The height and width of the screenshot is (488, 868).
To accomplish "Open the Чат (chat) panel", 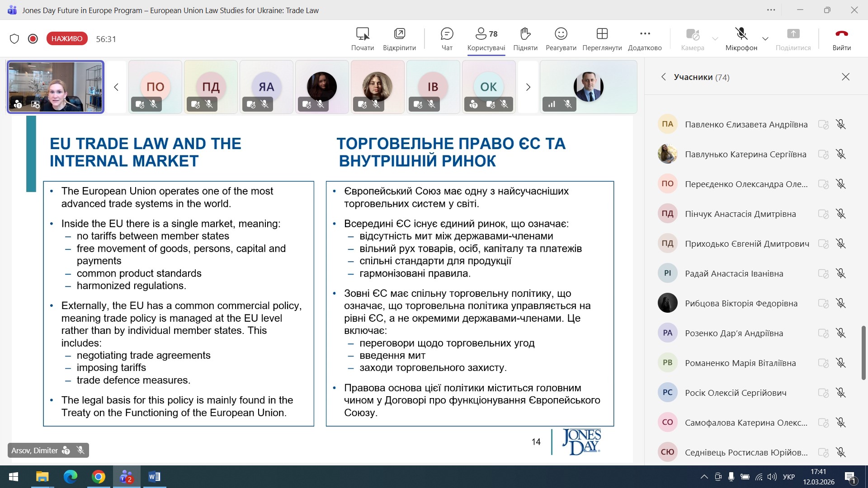I will [447, 38].
